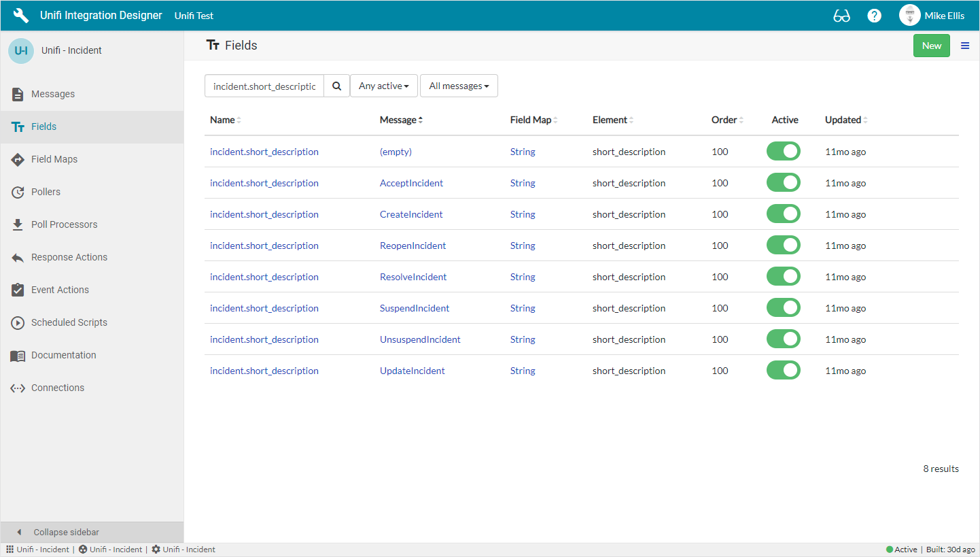Click the Connections icon in the sidebar
The height and width of the screenshot is (557, 980).
tap(18, 388)
